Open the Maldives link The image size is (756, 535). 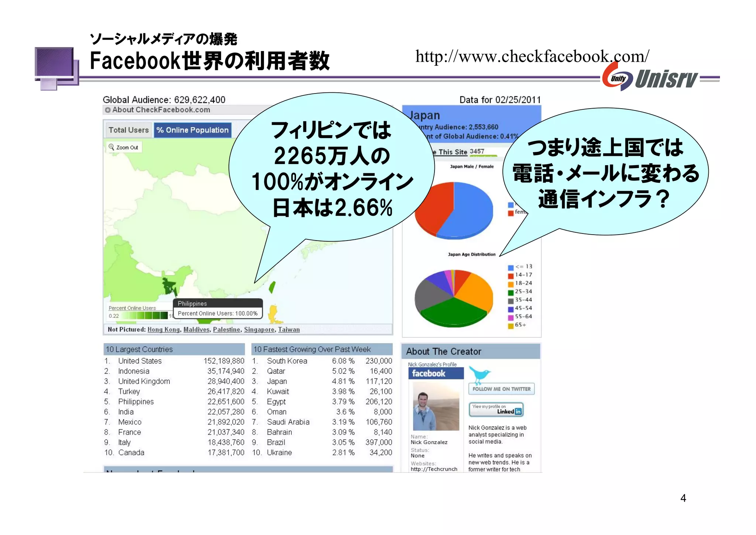196,330
